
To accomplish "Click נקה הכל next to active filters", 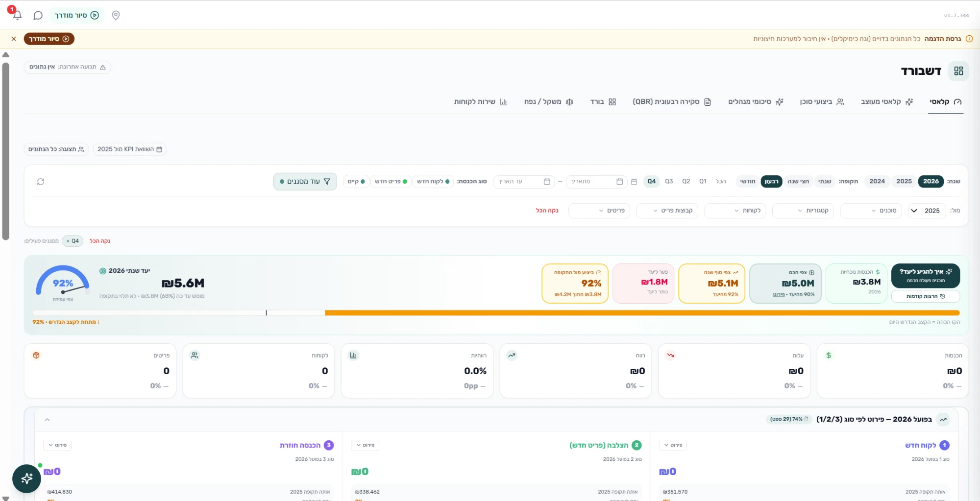I will pos(100,241).
